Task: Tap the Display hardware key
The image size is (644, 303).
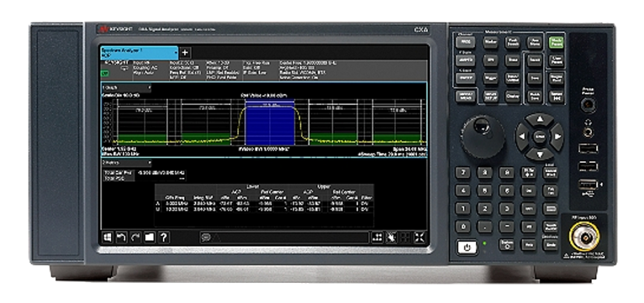Action: (x=512, y=96)
